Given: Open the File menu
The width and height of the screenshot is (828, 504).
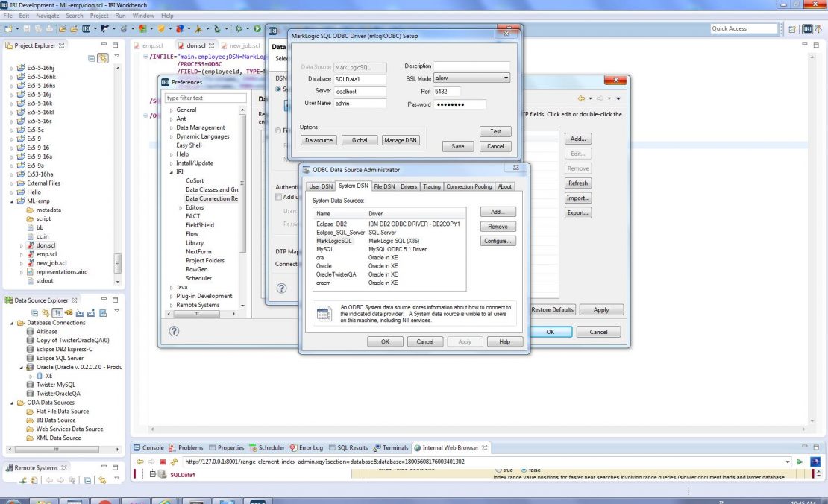Looking at the screenshot, I should pyautogui.click(x=8, y=16).
